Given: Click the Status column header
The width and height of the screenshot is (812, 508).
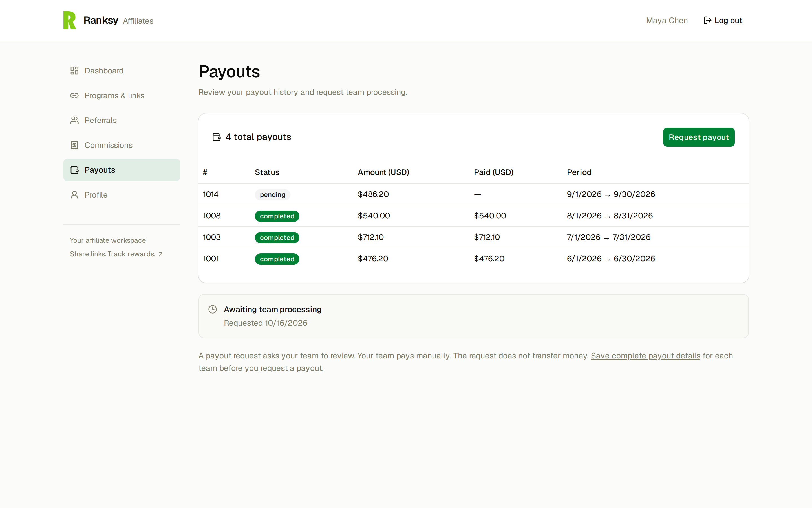Looking at the screenshot, I should [267, 172].
